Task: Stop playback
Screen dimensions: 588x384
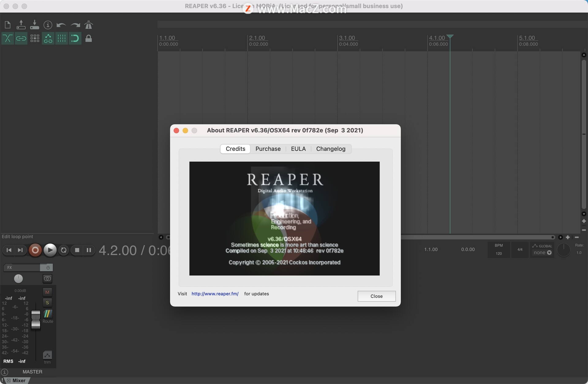Action: pos(77,250)
